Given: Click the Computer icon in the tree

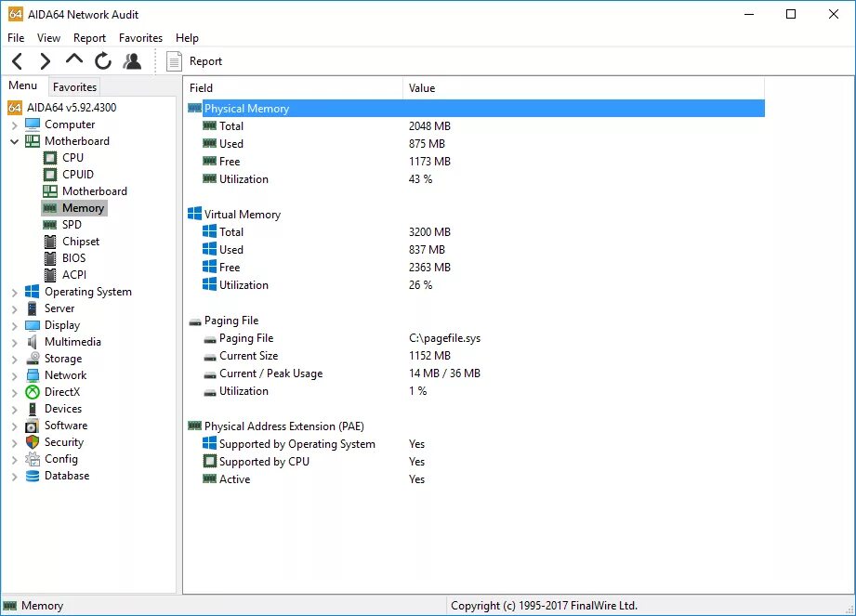Looking at the screenshot, I should (33, 125).
